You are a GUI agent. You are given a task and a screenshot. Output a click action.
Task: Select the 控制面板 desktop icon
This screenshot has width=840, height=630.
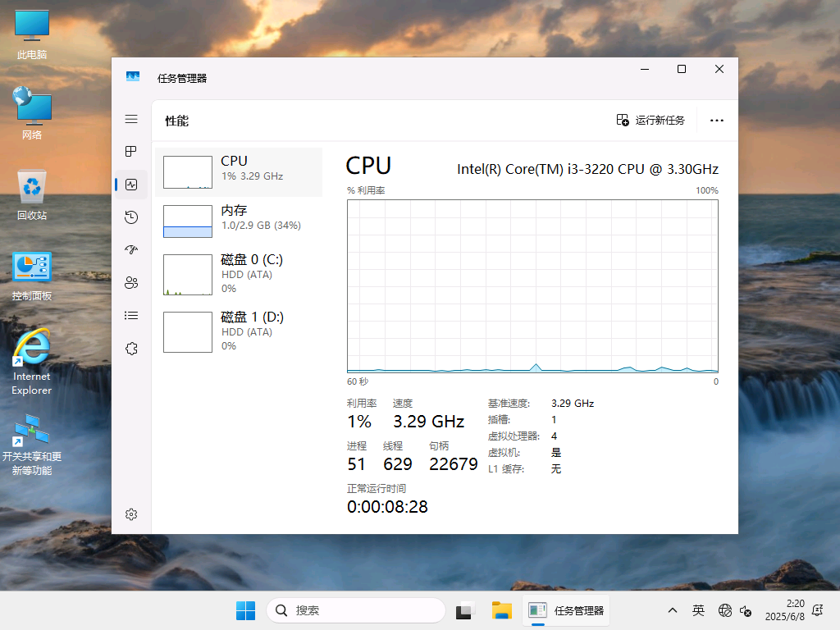coord(32,276)
